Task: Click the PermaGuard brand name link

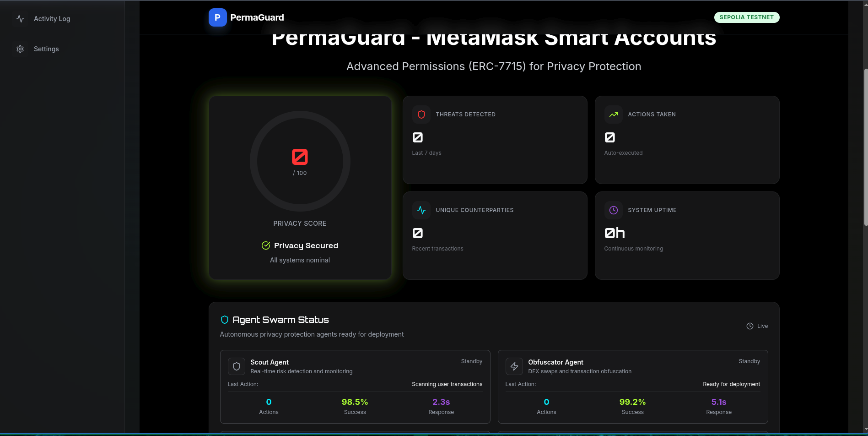Action: pos(257,17)
